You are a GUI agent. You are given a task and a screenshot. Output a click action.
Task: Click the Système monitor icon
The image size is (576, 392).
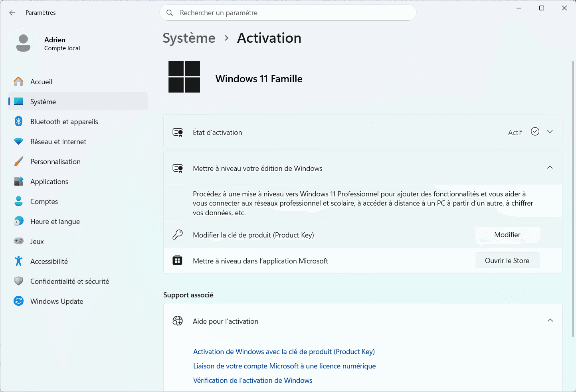[x=18, y=101]
